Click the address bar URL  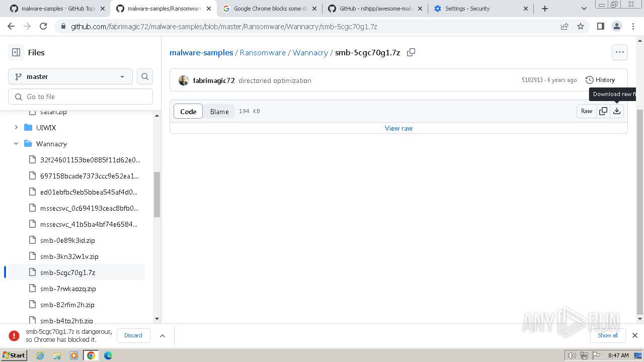(224, 27)
